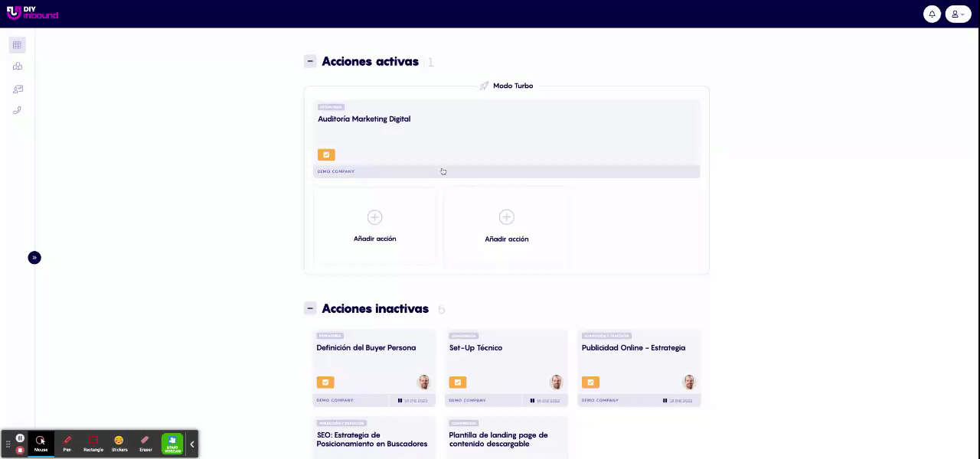
Task: Click the Start Webcam button
Action: click(172, 444)
